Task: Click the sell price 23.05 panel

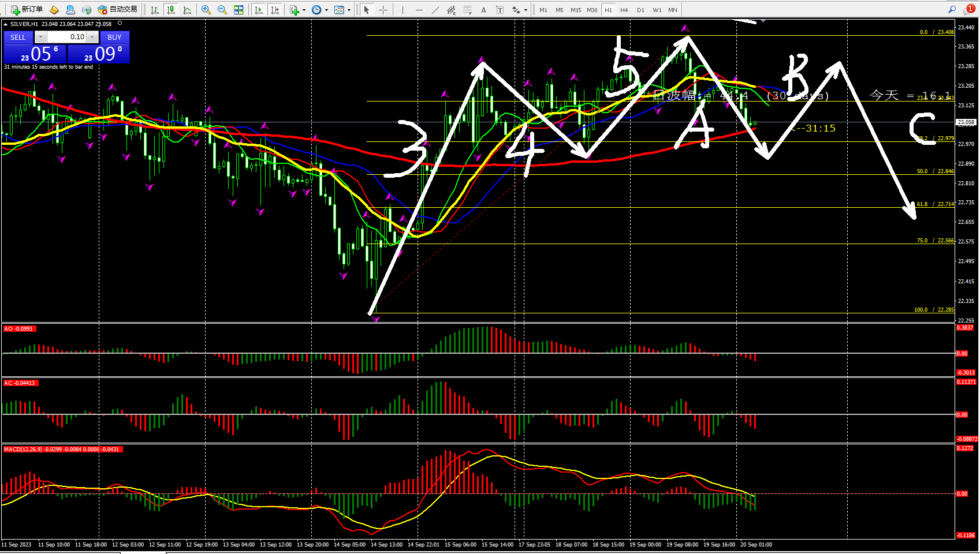Action: [x=35, y=54]
